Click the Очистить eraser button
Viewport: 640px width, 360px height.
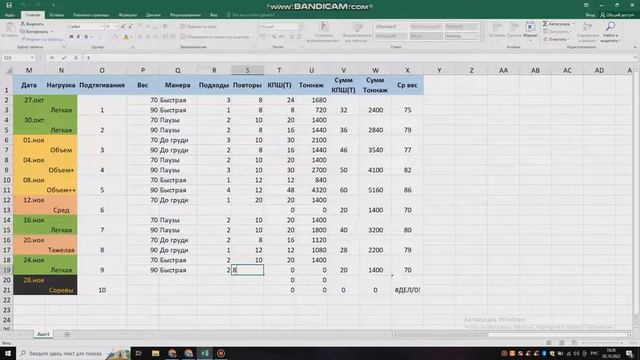(x=556, y=39)
